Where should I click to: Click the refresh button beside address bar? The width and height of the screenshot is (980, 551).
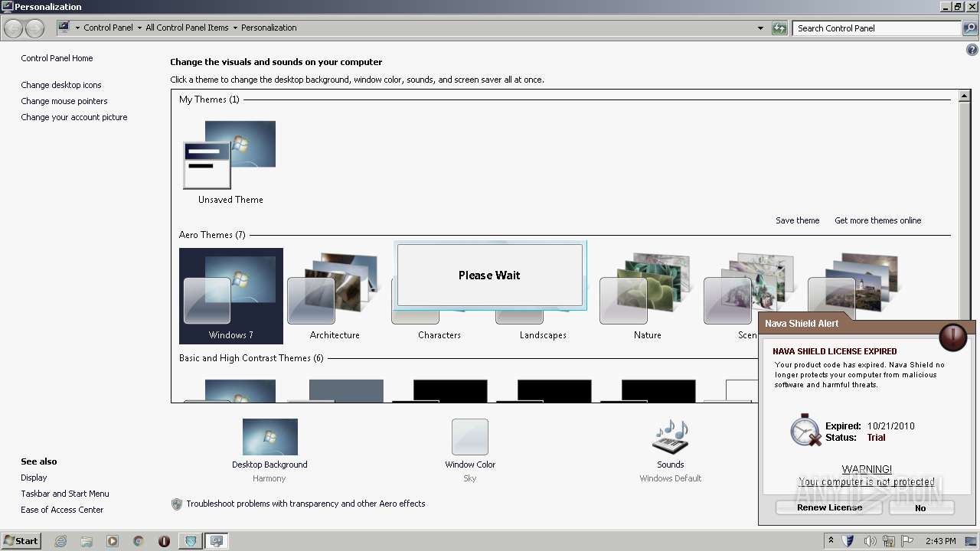click(779, 28)
